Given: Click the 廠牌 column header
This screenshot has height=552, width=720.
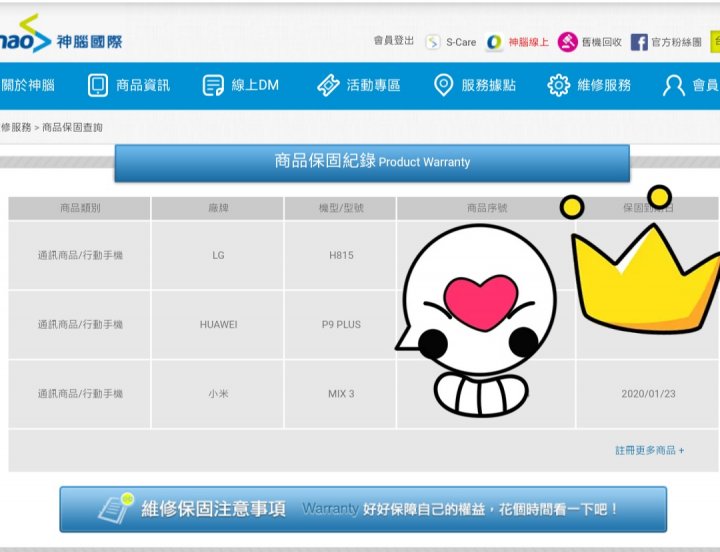Looking at the screenshot, I should pyautogui.click(x=218, y=208).
